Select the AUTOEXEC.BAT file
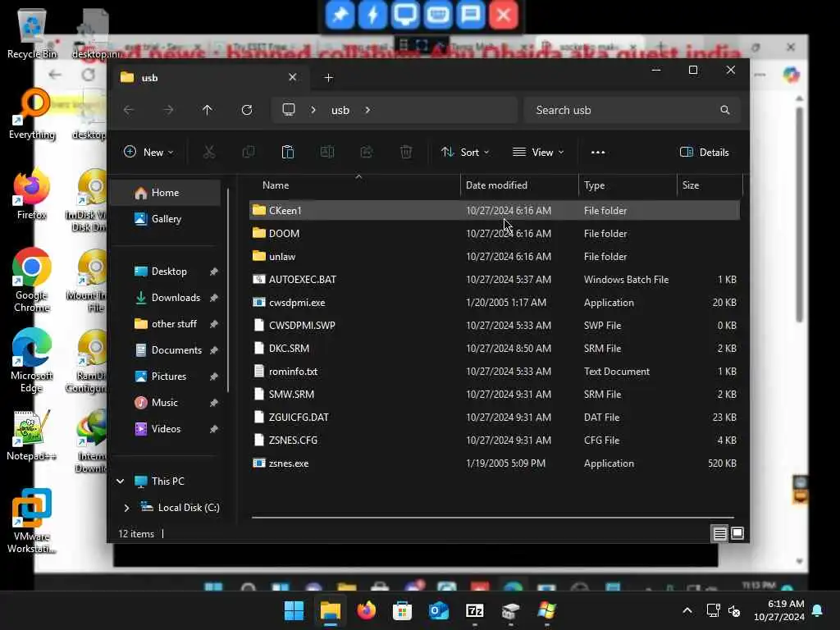The image size is (840, 630). (x=494, y=280)
